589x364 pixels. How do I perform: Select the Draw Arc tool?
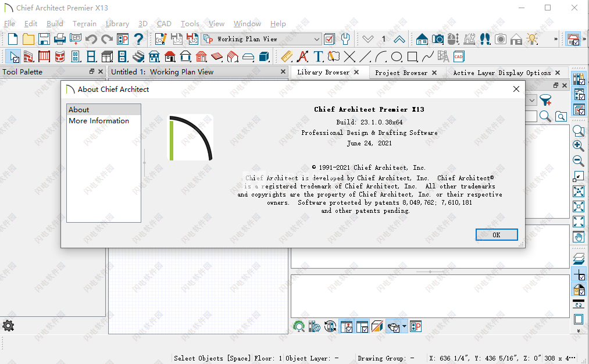(381, 57)
